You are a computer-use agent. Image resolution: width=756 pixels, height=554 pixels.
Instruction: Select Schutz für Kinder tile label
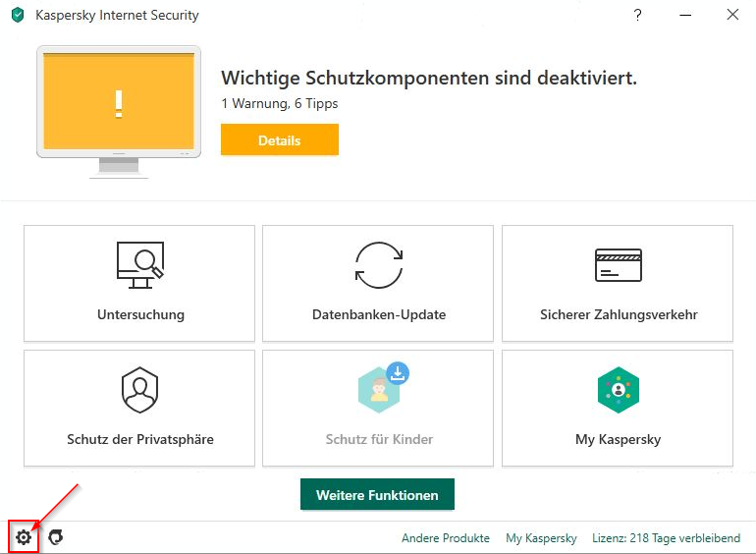coord(379,440)
